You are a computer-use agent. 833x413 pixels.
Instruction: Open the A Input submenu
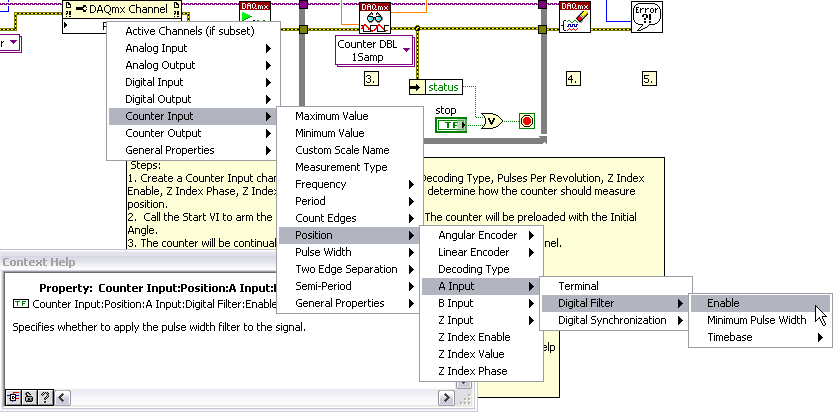coord(481,286)
